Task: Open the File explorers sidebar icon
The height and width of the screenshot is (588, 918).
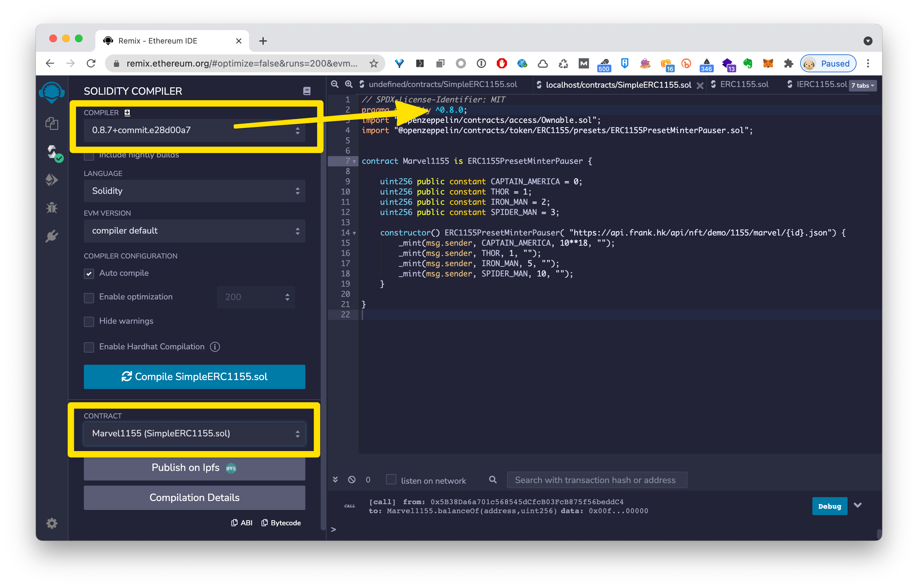Action: pyautogui.click(x=52, y=123)
